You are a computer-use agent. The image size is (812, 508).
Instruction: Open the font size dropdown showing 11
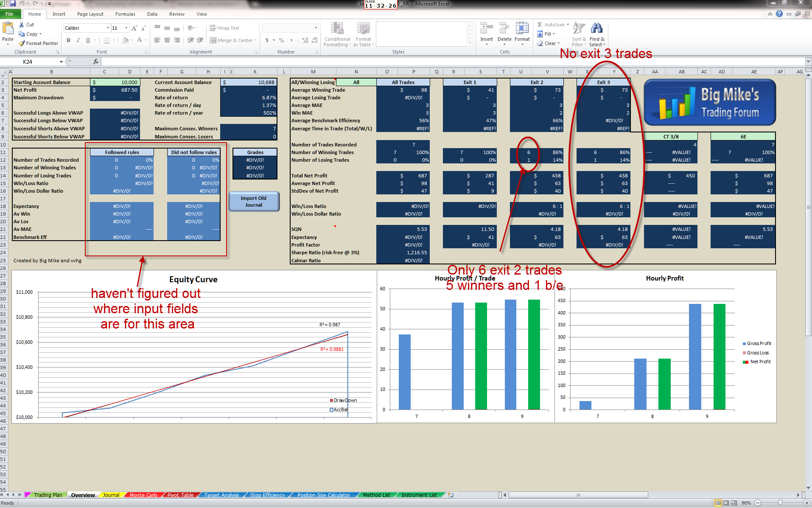pyautogui.click(x=126, y=28)
